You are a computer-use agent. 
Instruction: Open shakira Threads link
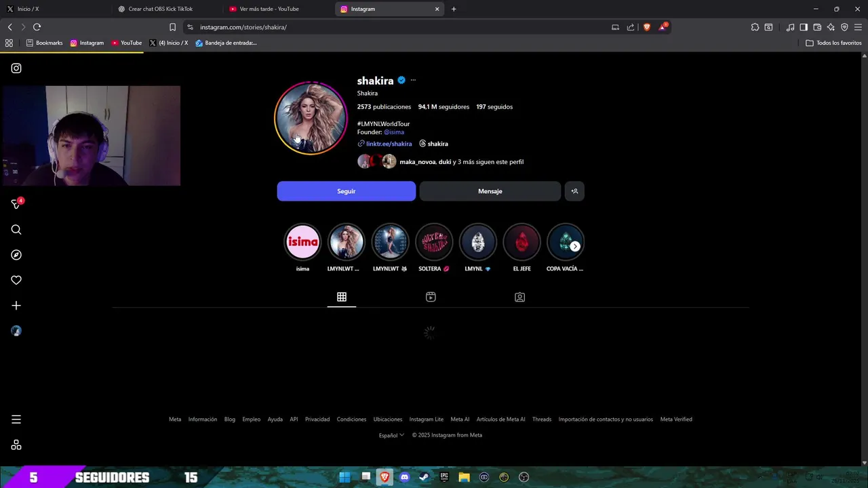click(433, 144)
